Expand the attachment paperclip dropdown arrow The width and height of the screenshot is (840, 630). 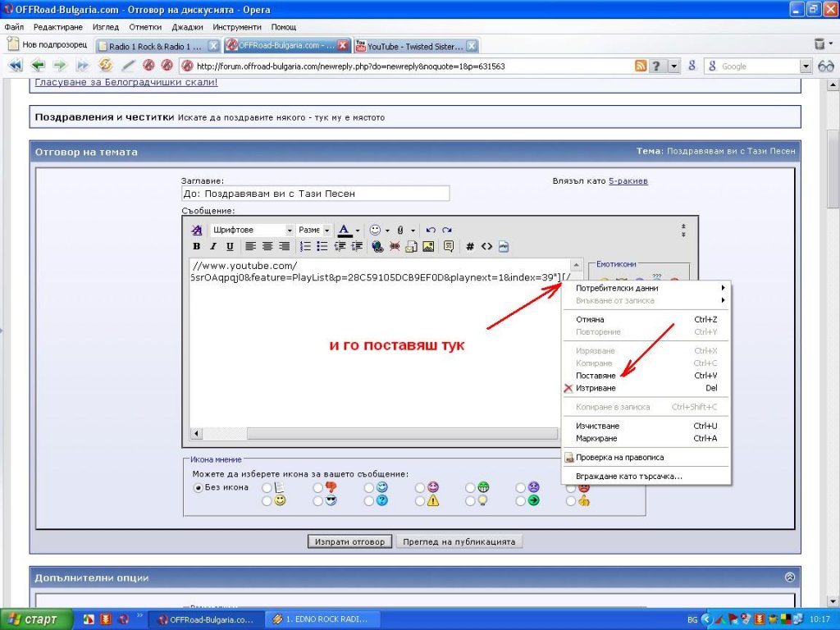click(413, 231)
